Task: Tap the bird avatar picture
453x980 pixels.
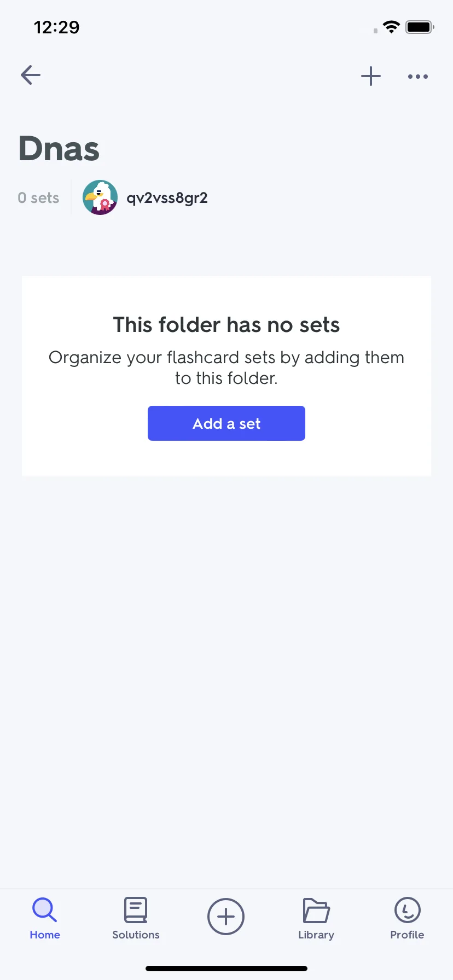Action: (100, 197)
